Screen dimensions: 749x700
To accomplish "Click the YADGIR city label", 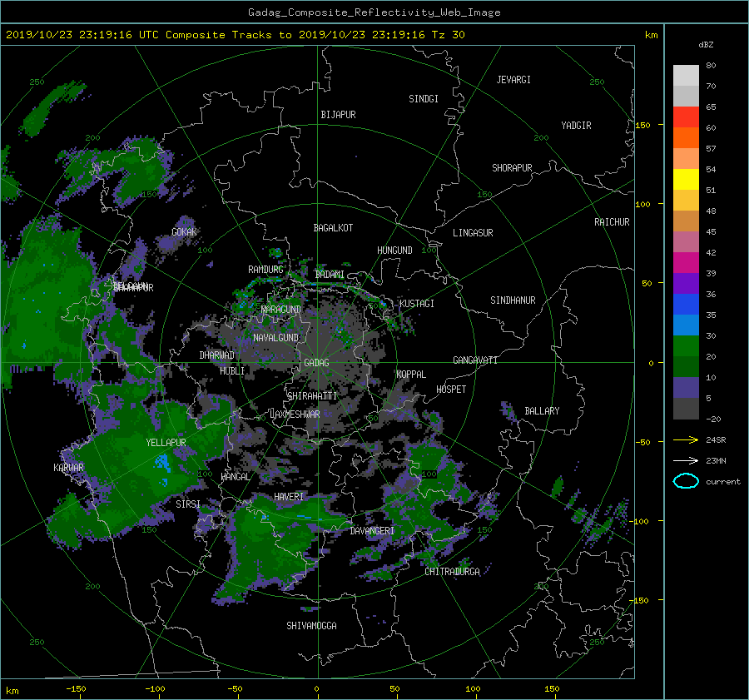I will [576, 126].
